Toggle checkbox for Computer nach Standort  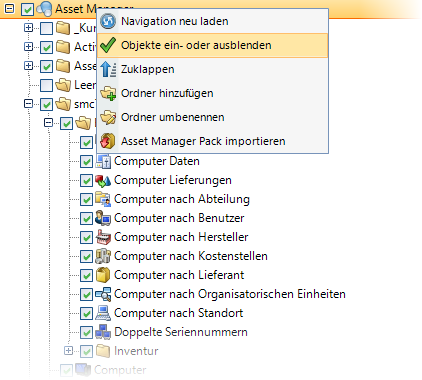pos(86,314)
